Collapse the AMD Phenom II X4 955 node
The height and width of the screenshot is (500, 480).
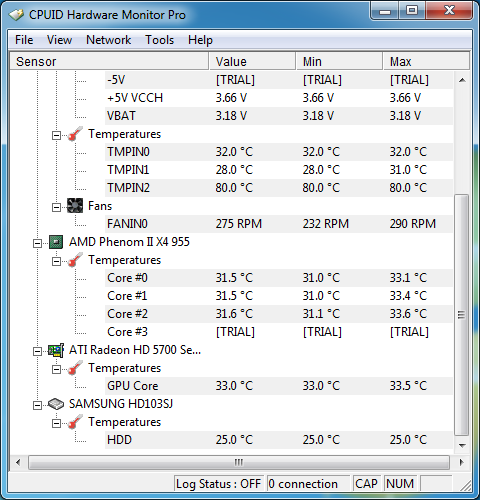(x=37, y=243)
